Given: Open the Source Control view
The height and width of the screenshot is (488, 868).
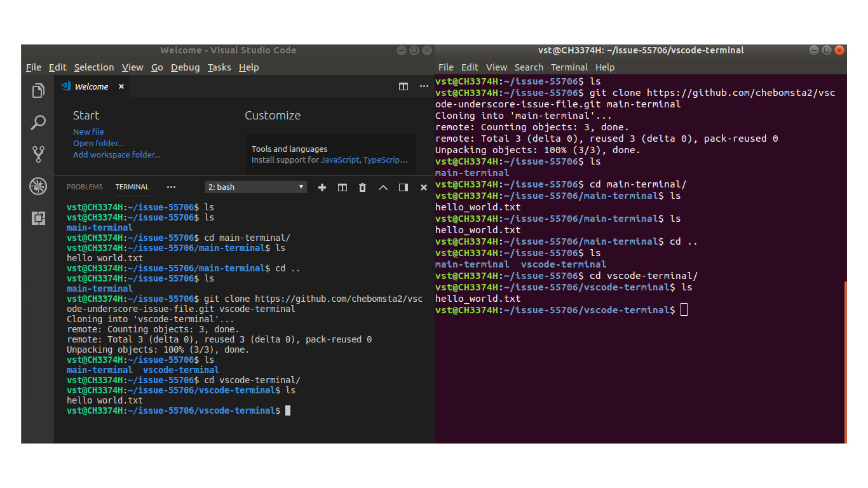Looking at the screenshot, I should click(37, 154).
